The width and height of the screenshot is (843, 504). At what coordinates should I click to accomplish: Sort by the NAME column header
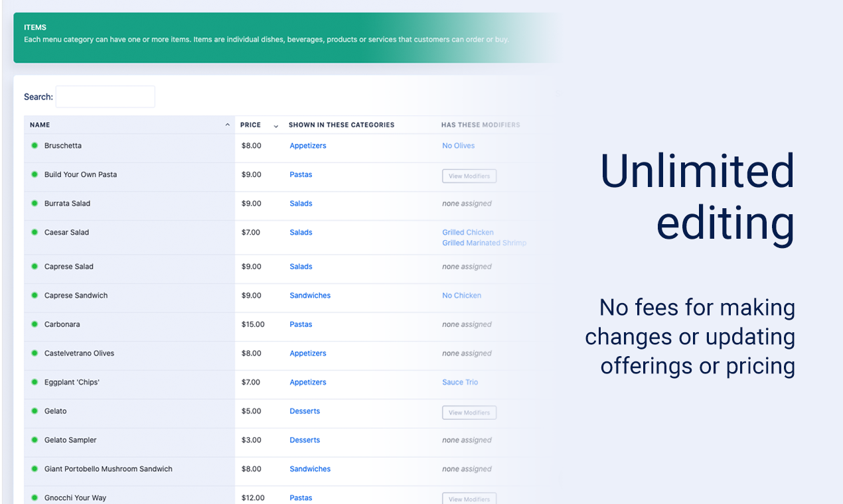click(x=129, y=125)
